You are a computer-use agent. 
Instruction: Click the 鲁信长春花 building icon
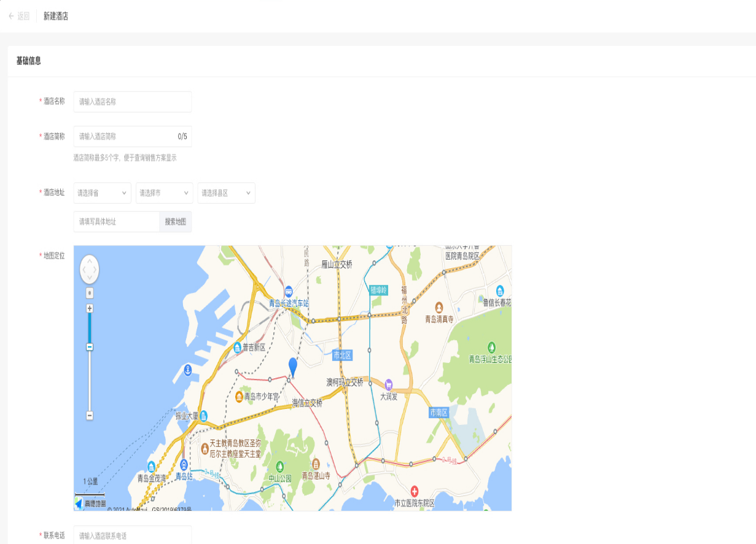(x=500, y=291)
